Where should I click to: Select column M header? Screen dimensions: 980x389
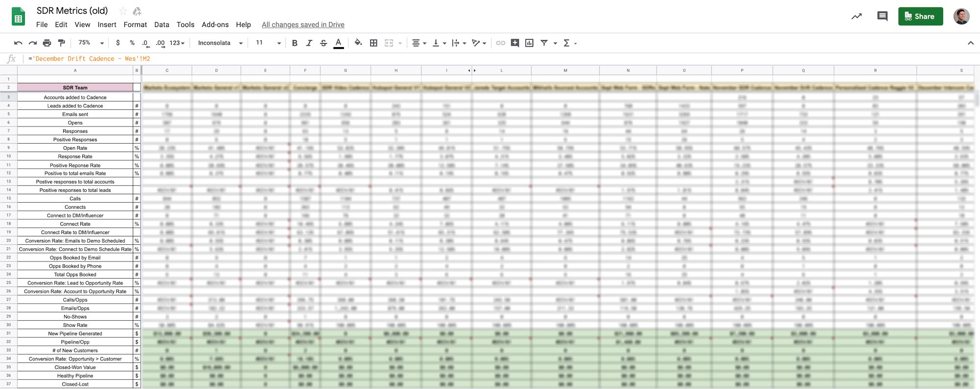pyautogui.click(x=565, y=70)
